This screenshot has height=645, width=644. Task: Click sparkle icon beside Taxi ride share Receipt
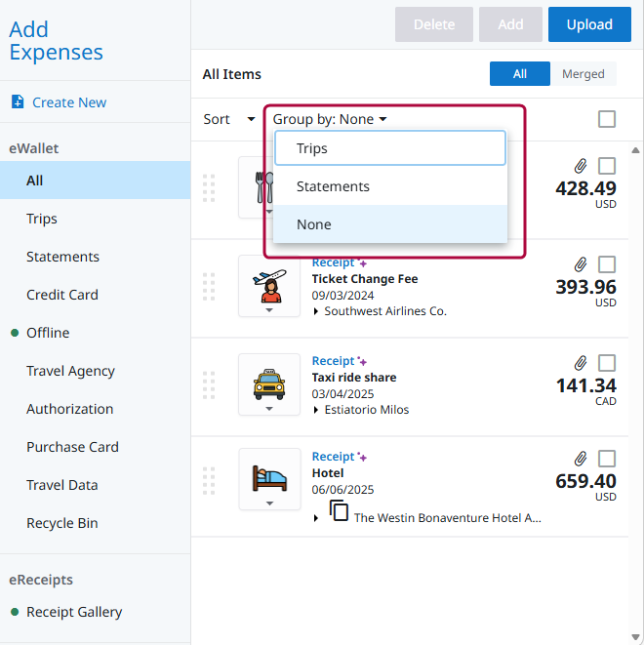pyautogui.click(x=362, y=361)
